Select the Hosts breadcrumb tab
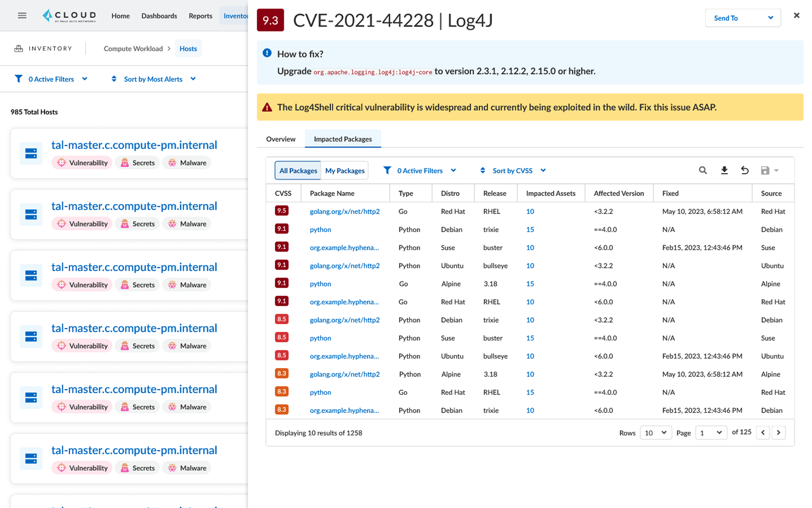This screenshot has height=508, width=812. (x=188, y=49)
